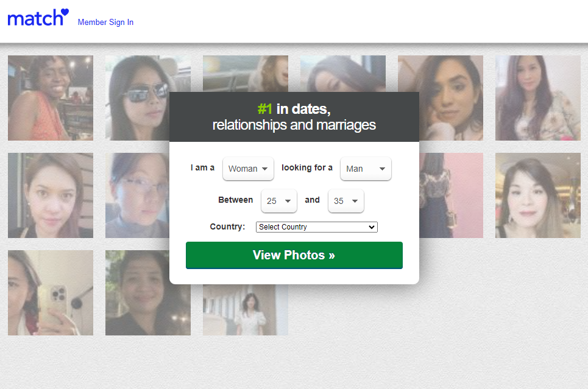
Task: Click the partially hidden photo inside a car
Action: point(246,73)
